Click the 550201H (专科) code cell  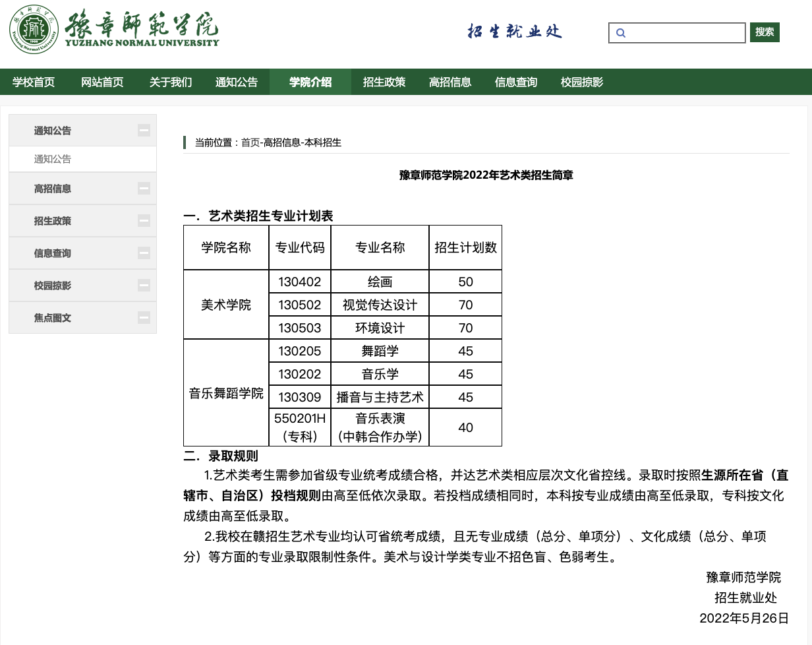point(300,427)
